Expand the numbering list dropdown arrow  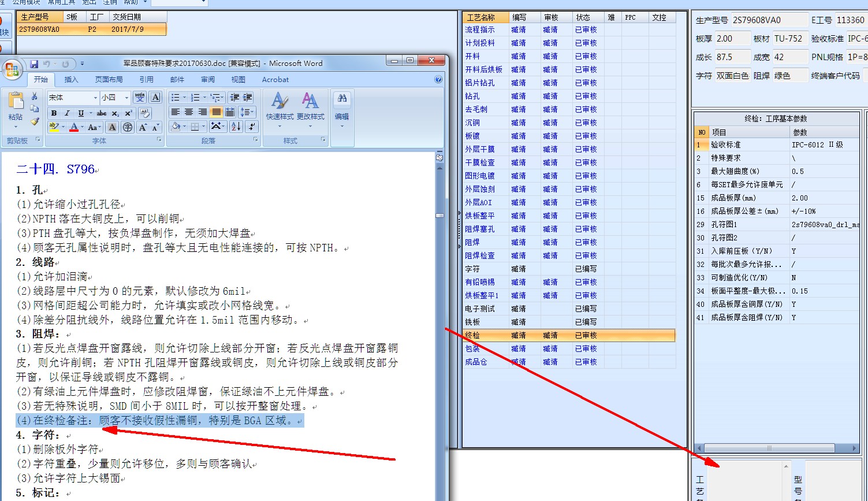tap(204, 97)
